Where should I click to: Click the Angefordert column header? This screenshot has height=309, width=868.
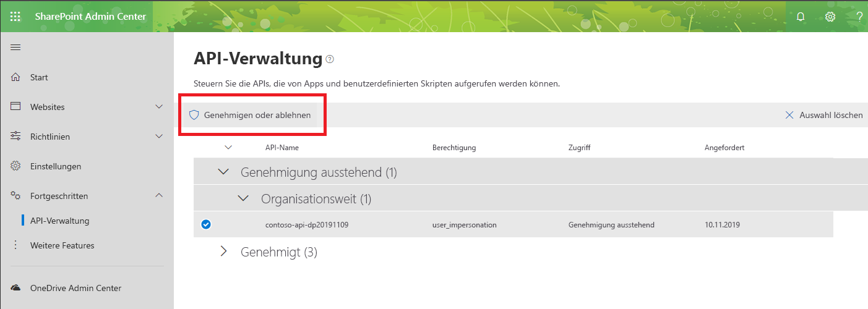pyautogui.click(x=724, y=148)
